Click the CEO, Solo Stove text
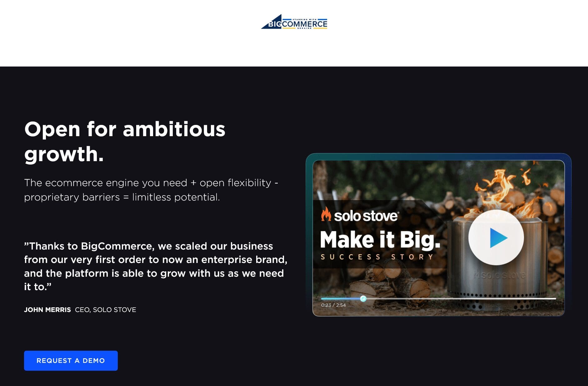The width and height of the screenshot is (588, 386). coord(106,310)
